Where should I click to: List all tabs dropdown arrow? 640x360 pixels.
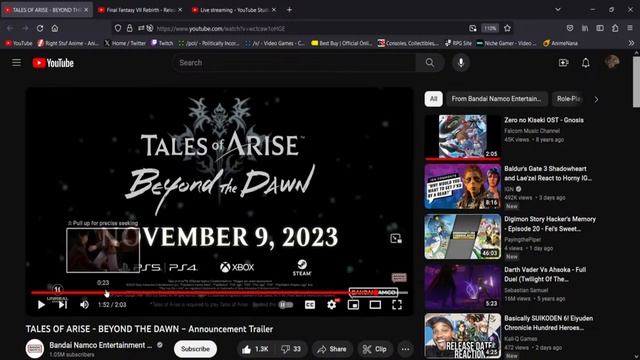point(558,9)
